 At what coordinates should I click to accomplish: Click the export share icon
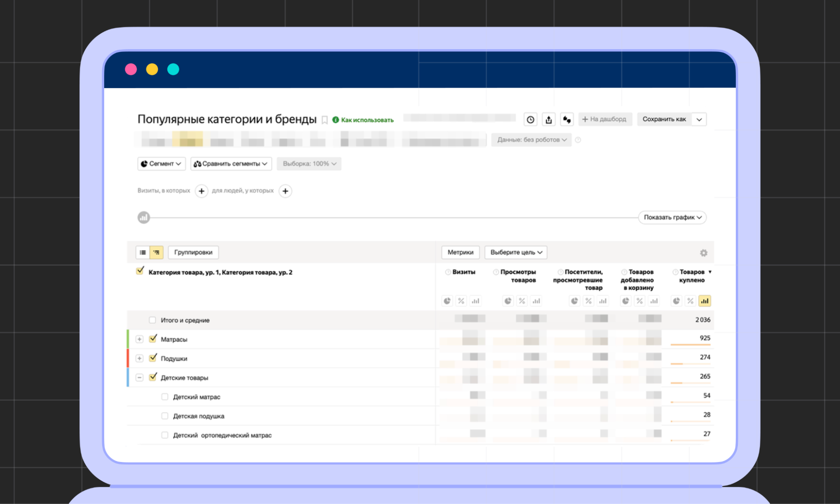[548, 120]
